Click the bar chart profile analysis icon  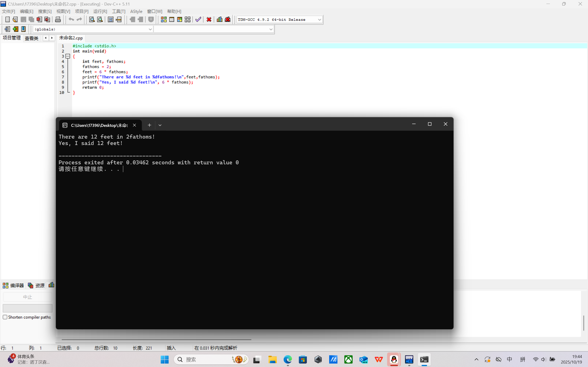pyautogui.click(x=220, y=19)
